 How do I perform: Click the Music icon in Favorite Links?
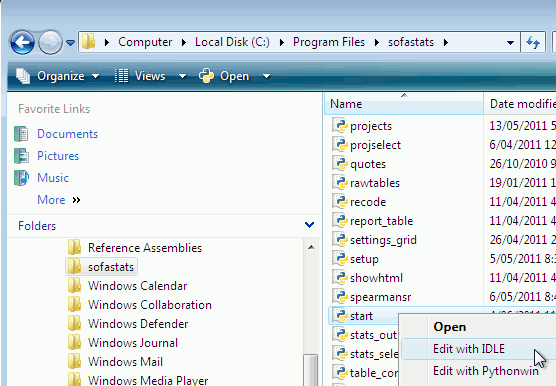click(x=21, y=178)
